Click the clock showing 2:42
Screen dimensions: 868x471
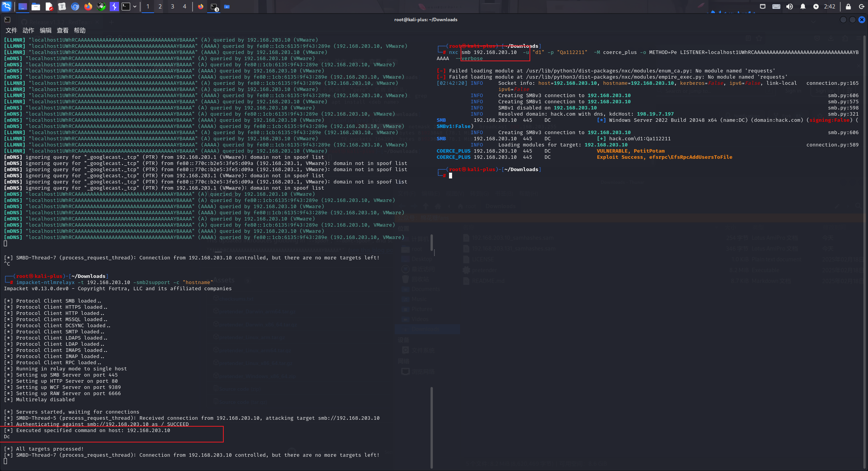point(829,7)
